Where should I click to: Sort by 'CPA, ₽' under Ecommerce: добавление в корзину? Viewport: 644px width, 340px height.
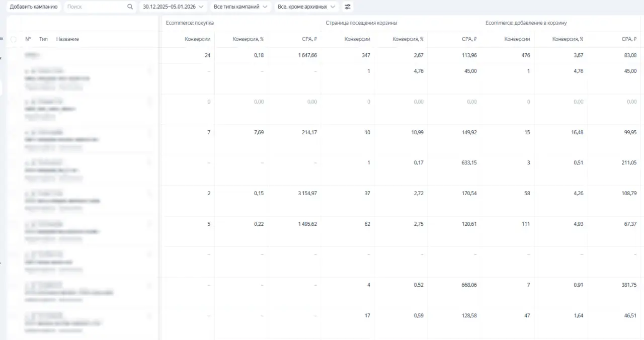(629, 39)
